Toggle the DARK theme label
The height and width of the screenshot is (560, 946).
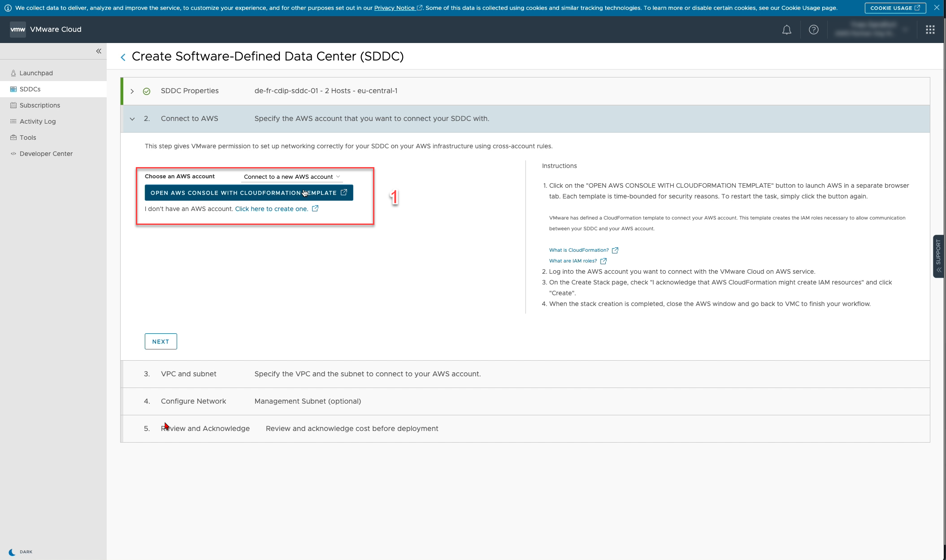tap(26, 552)
